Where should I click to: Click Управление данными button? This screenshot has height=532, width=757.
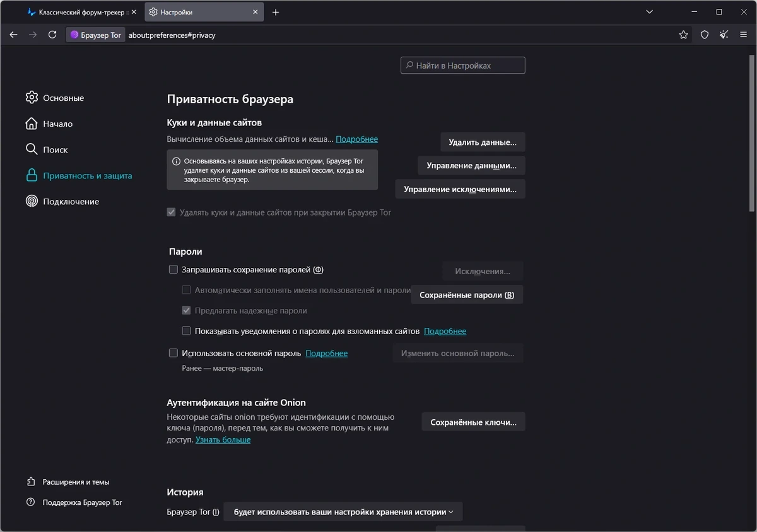pos(471,165)
